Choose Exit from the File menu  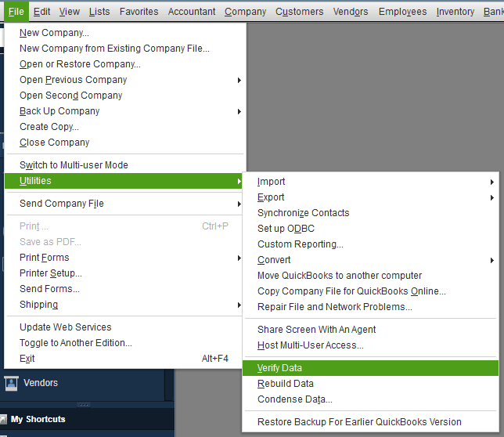point(27,359)
